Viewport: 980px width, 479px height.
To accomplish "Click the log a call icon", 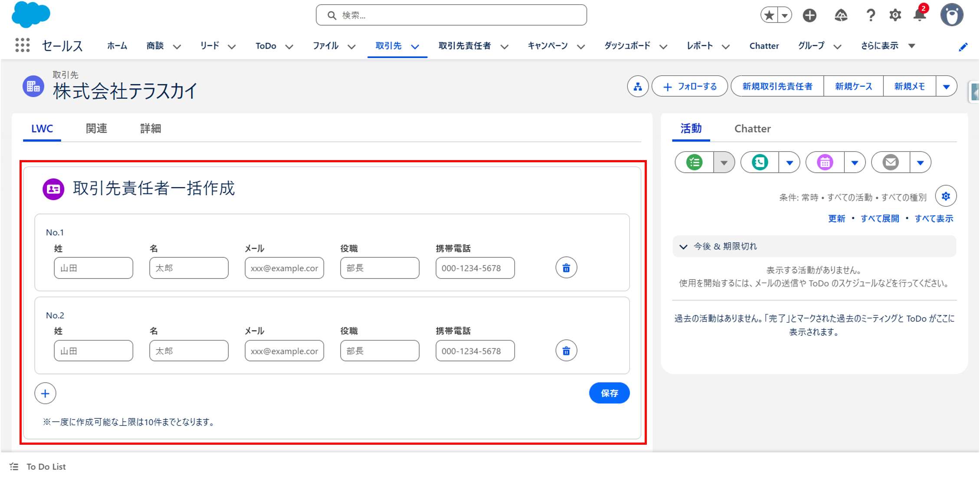I will pos(760,162).
